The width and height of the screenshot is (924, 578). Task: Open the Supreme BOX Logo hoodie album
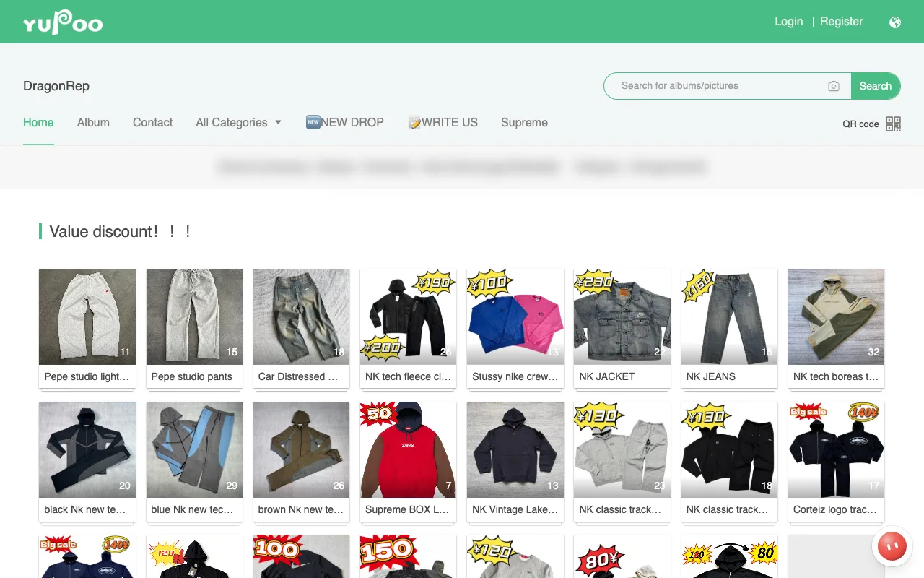(x=409, y=449)
